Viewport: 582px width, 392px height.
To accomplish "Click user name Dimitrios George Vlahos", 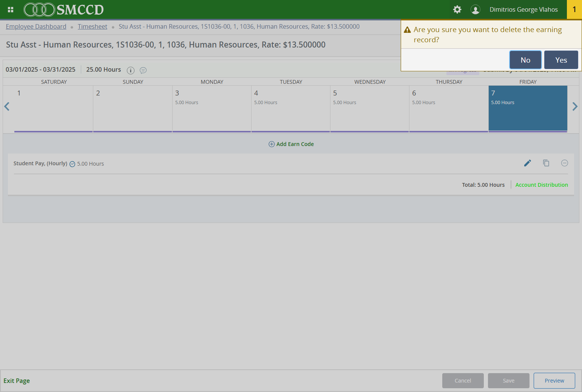I will [523, 9].
